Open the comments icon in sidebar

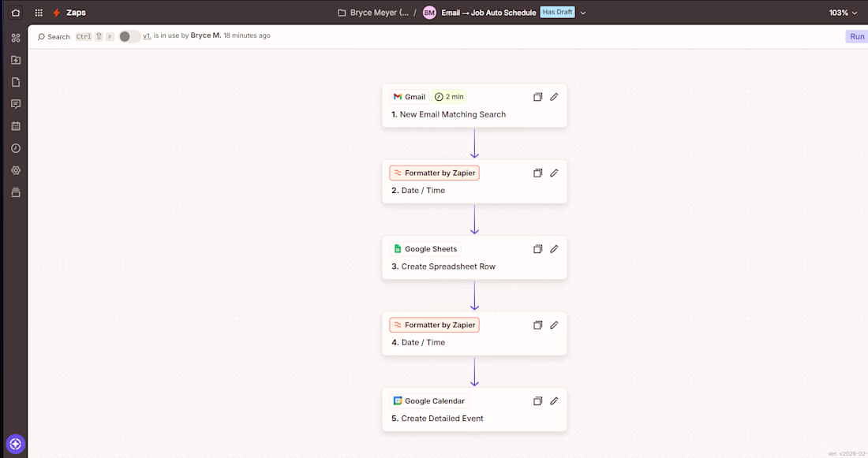click(x=16, y=104)
